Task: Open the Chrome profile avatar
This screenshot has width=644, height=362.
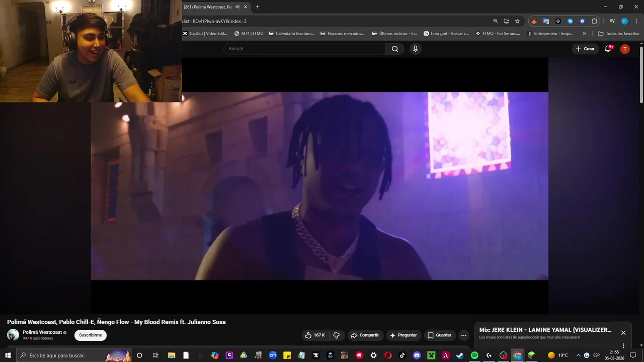Action: [x=624, y=21]
